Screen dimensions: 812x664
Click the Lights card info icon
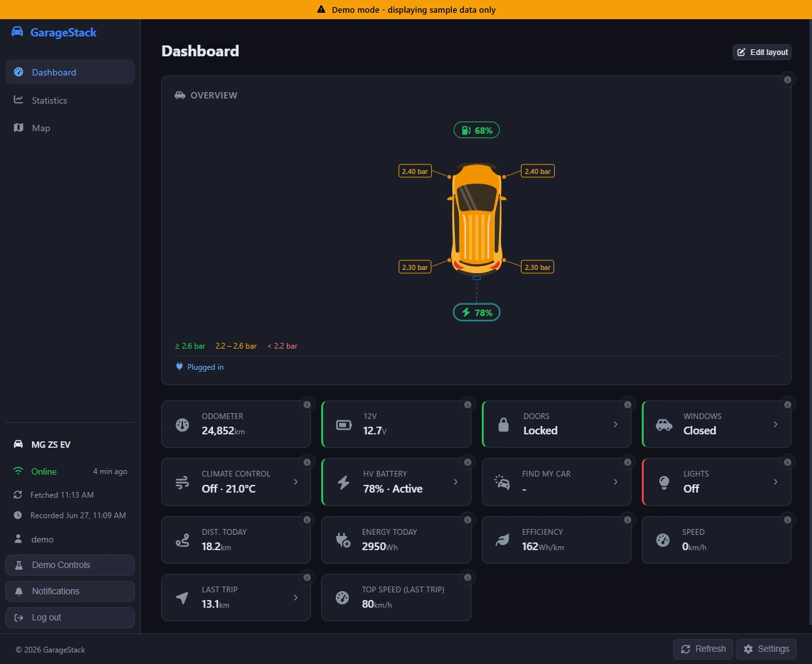click(x=788, y=462)
